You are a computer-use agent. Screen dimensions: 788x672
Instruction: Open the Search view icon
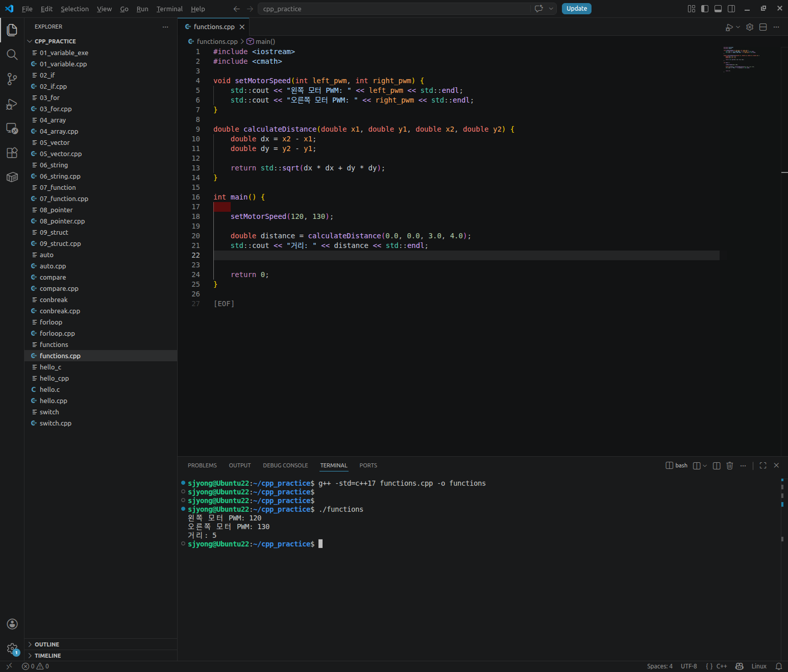[x=12, y=55]
